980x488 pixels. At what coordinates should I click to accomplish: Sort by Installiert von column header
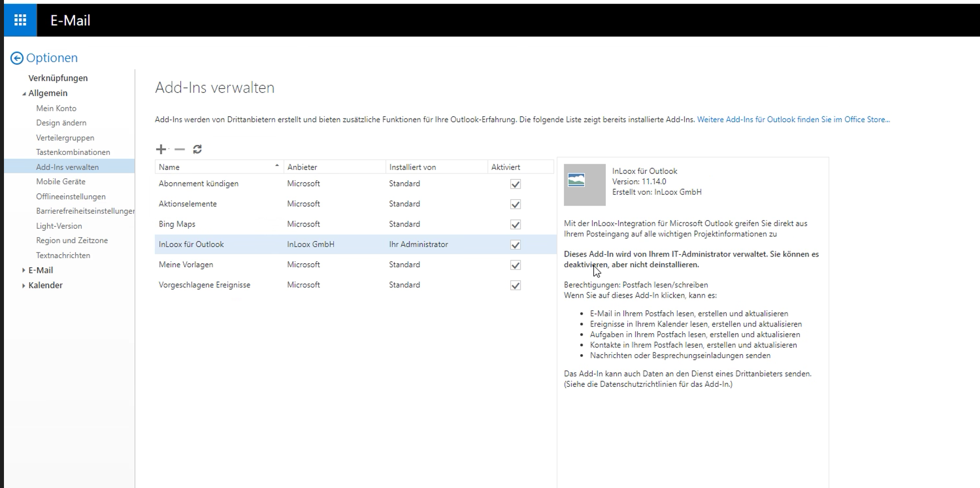[437, 167]
